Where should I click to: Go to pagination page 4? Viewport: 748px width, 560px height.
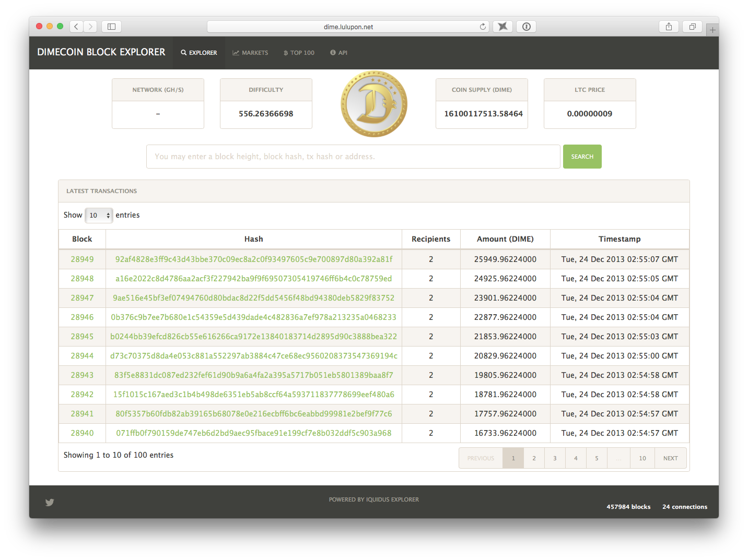click(576, 458)
